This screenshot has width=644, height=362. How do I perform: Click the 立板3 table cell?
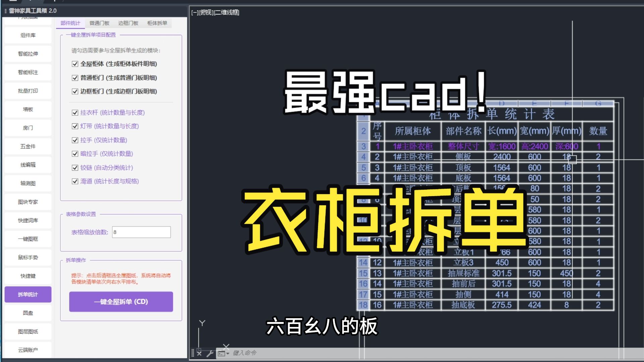pyautogui.click(x=463, y=262)
